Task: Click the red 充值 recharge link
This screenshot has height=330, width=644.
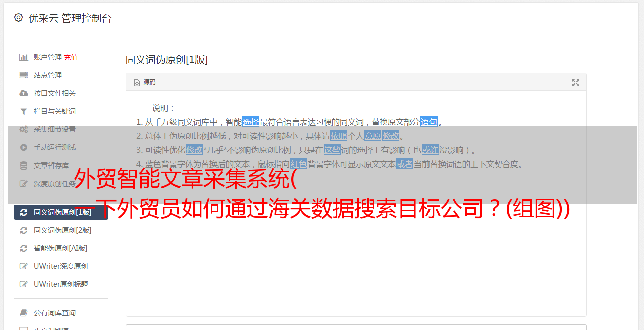Action: (71, 57)
